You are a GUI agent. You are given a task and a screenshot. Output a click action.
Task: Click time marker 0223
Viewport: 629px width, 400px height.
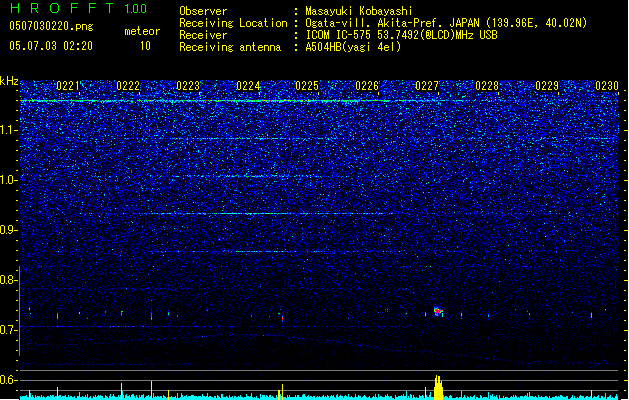click(x=188, y=86)
